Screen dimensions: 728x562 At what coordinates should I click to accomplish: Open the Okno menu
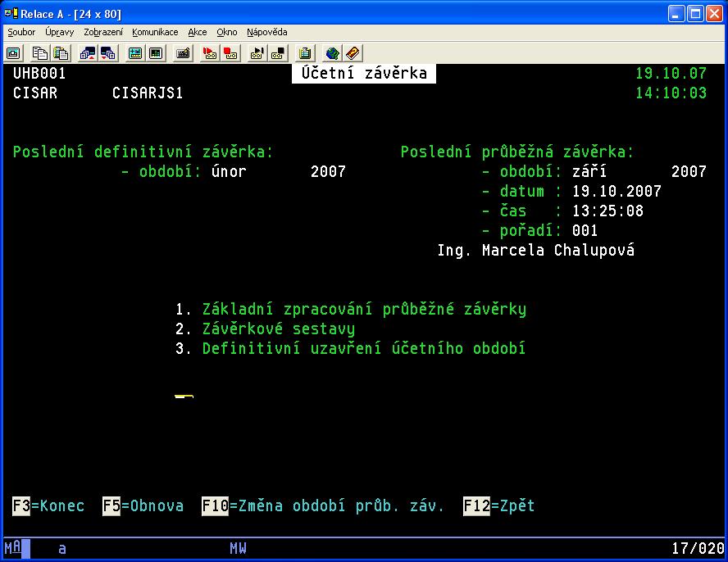[x=227, y=32]
